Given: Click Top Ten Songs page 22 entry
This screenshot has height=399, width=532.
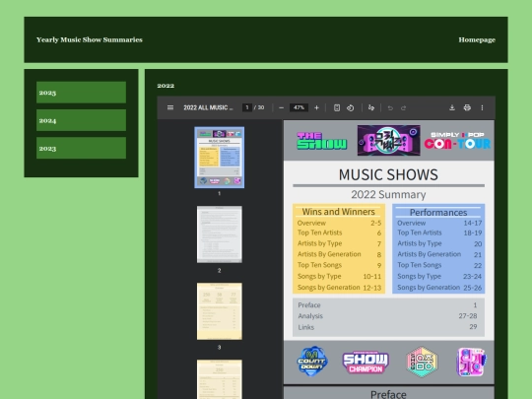Looking at the screenshot, I should point(439,265).
